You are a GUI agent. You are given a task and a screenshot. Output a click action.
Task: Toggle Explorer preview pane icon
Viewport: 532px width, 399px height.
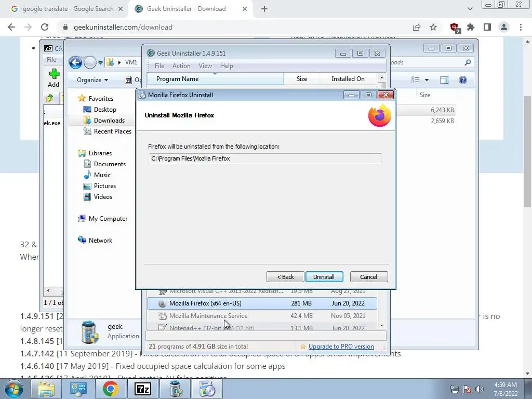[x=444, y=79]
